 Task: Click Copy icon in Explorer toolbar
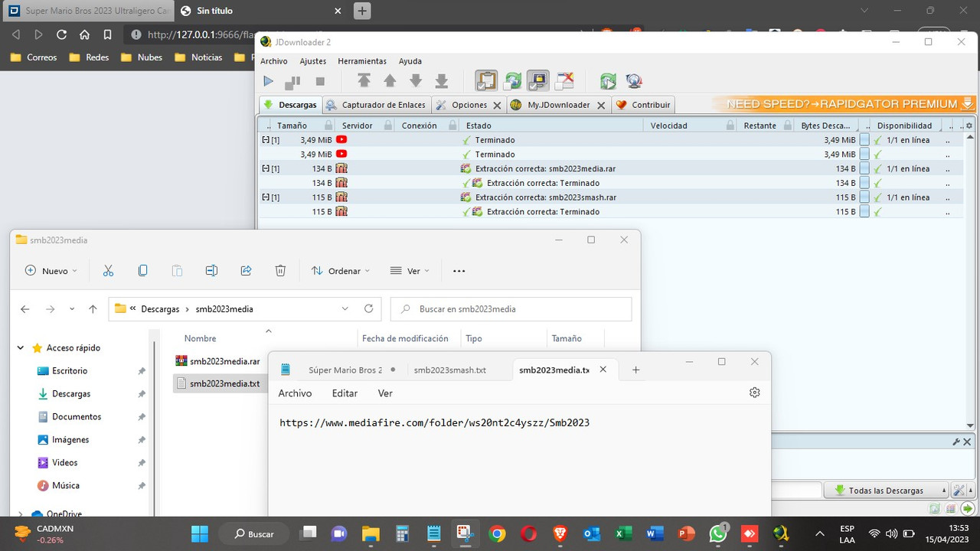click(x=142, y=271)
